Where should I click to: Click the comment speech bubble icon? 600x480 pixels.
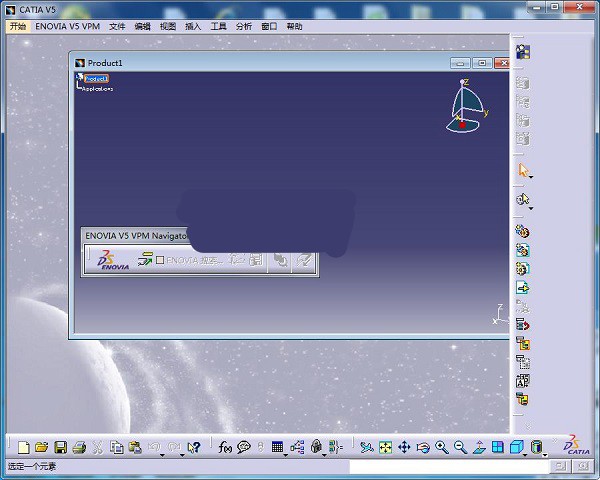[244, 447]
